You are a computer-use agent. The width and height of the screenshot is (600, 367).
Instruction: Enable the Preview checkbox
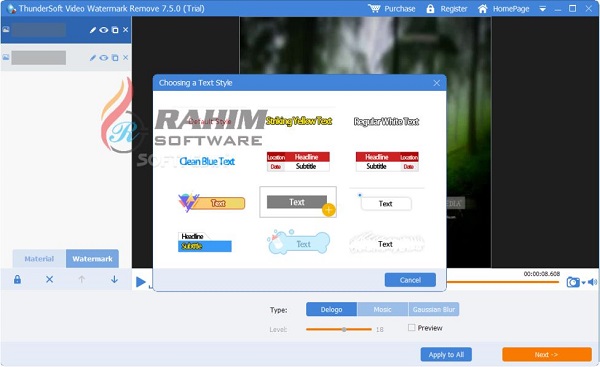(x=411, y=328)
